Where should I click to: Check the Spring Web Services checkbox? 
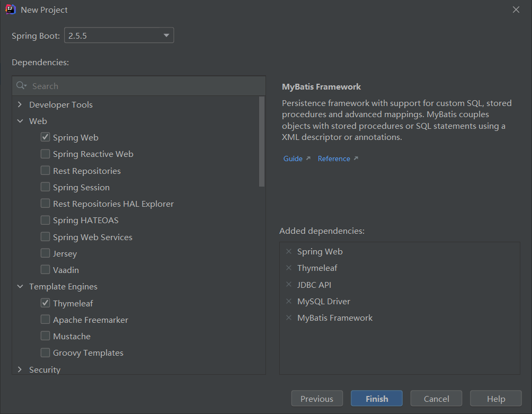click(45, 236)
